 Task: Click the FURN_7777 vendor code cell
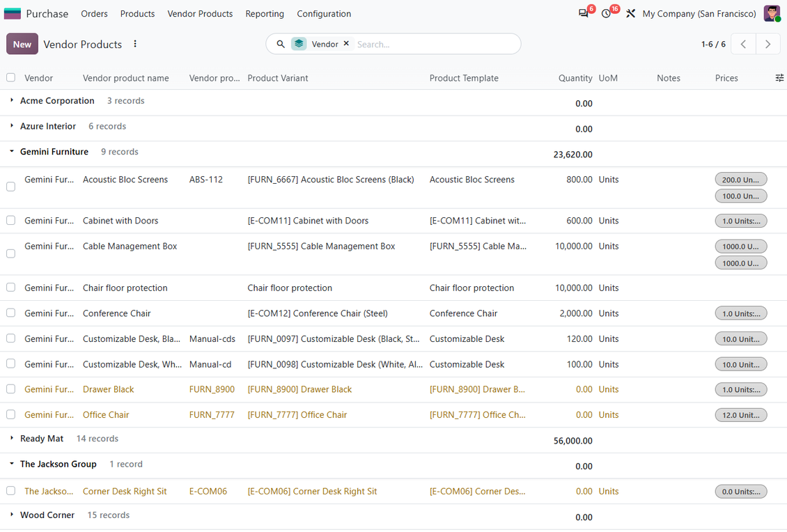pyautogui.click(x=212, y=415)
